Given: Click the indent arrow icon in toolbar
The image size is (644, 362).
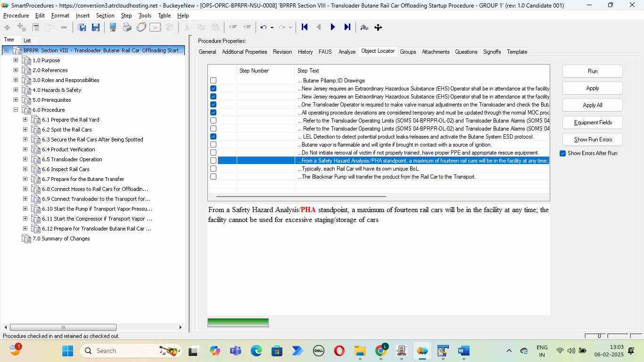Looking at the screenshot, I should coord(247,27).
